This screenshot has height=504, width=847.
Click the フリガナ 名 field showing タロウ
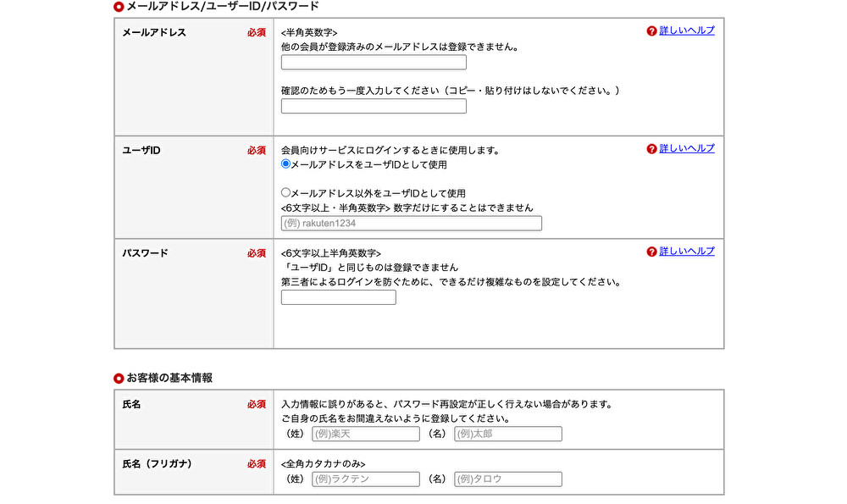[x=508, y=479]
